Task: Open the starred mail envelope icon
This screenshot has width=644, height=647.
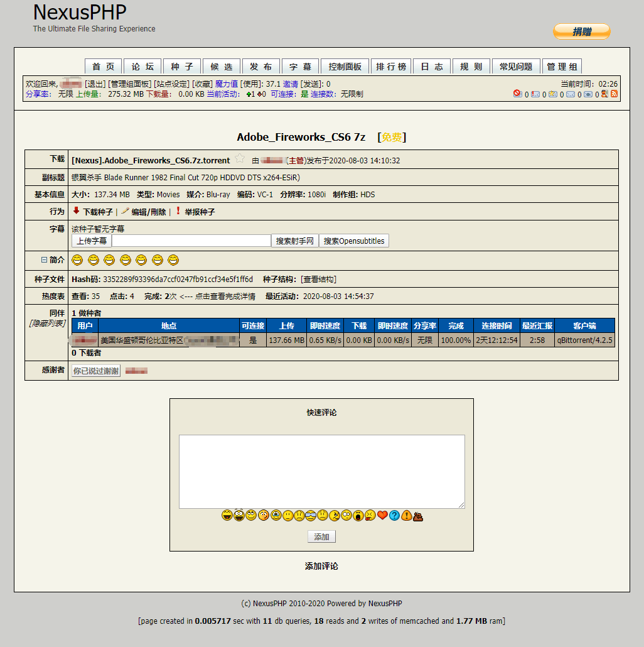Action: tap(553, 94)
